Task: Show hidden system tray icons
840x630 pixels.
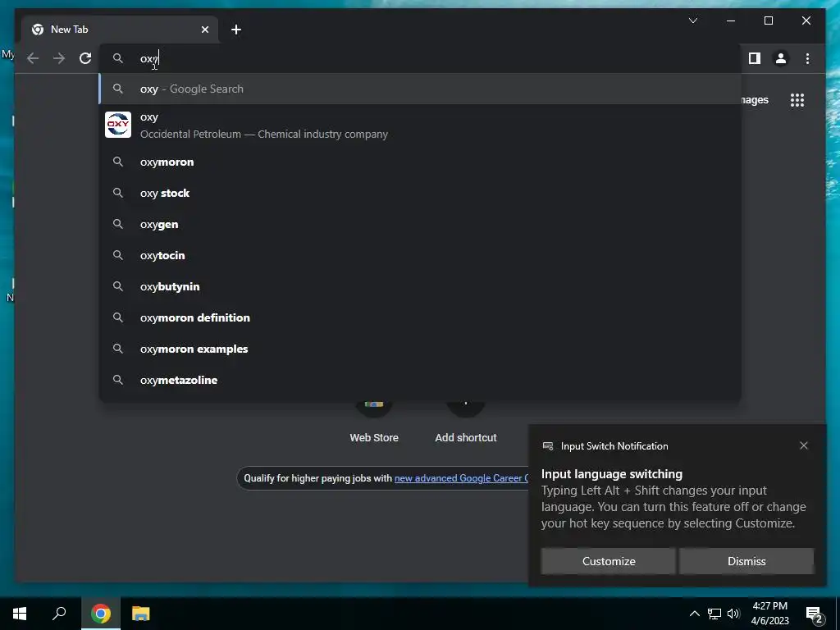Action: 694,614
